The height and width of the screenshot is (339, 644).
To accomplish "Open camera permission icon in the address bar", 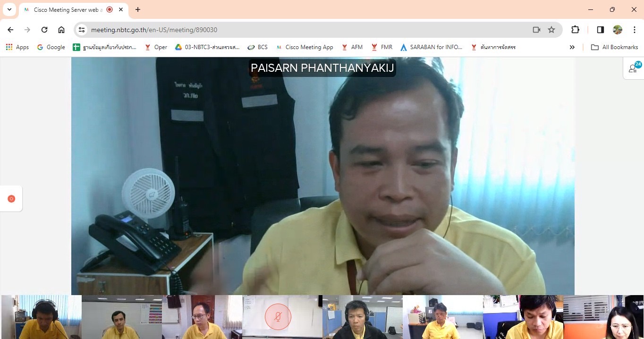I will [x=536, y=30].
